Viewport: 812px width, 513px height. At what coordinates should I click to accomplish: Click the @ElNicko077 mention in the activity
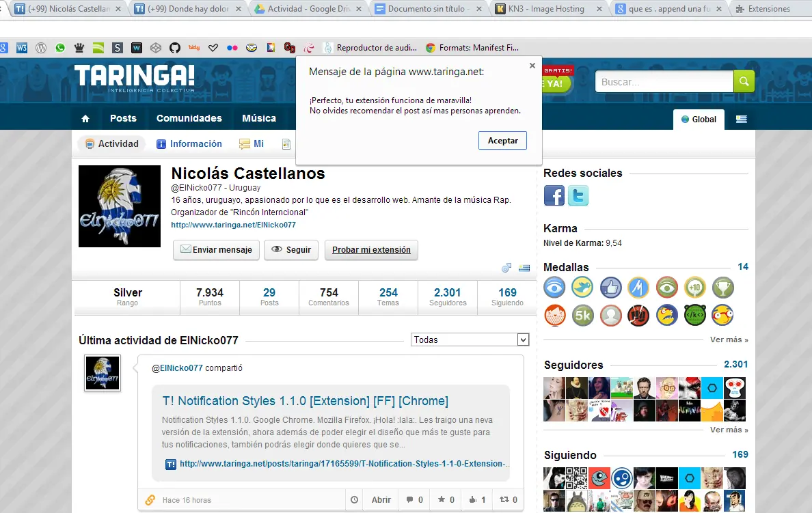pyautogui.click(x=177, y=368)
